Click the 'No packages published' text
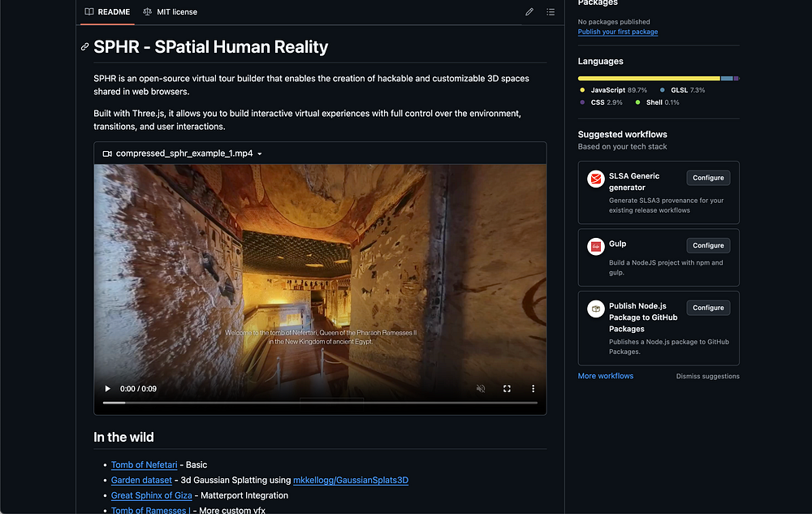 pyautogui.click(x=614, y=22)
